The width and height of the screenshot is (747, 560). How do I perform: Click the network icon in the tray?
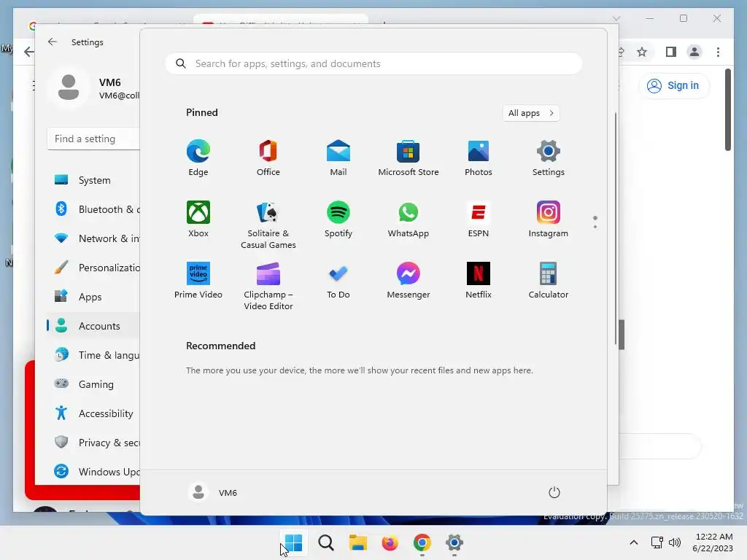point(657,542)
